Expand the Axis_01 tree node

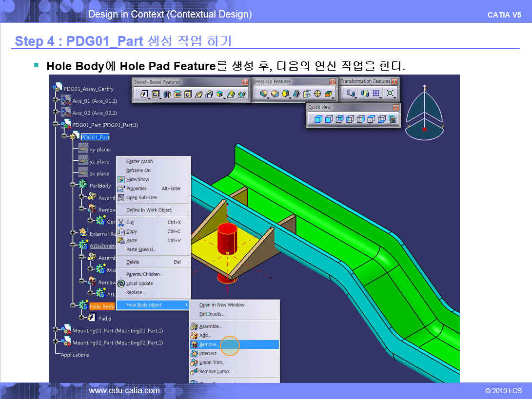click(56, 101)
